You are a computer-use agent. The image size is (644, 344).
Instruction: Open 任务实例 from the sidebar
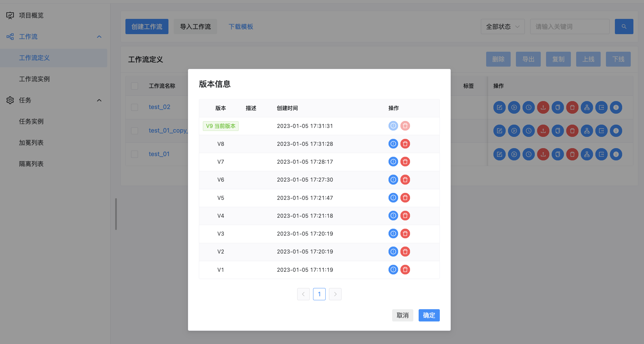coord(31,121)
